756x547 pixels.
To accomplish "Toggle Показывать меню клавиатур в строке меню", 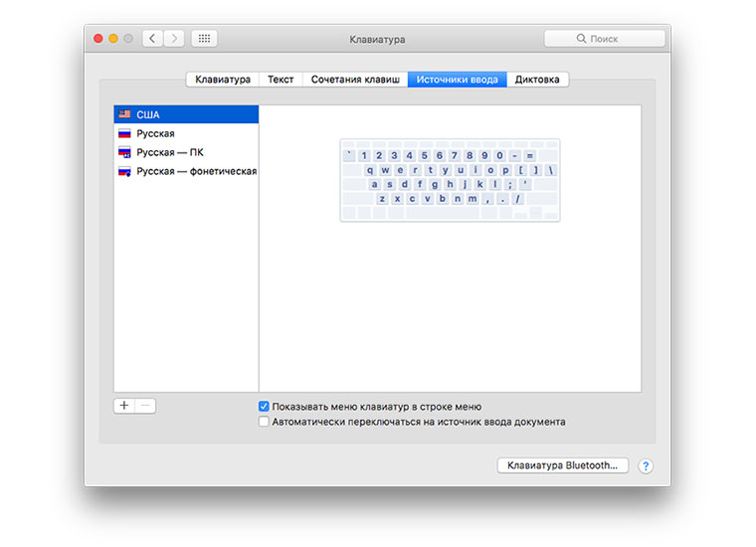I will [x=264, y=407].
